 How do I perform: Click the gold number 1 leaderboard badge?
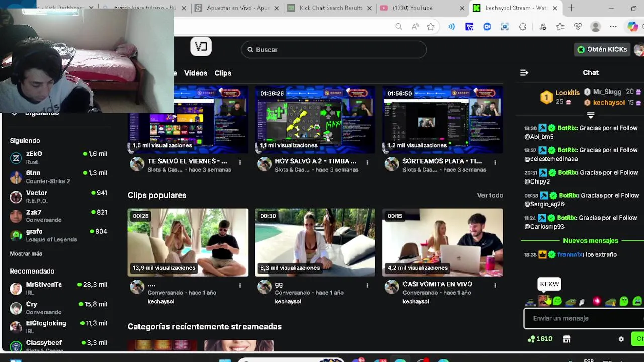[546, 97]
